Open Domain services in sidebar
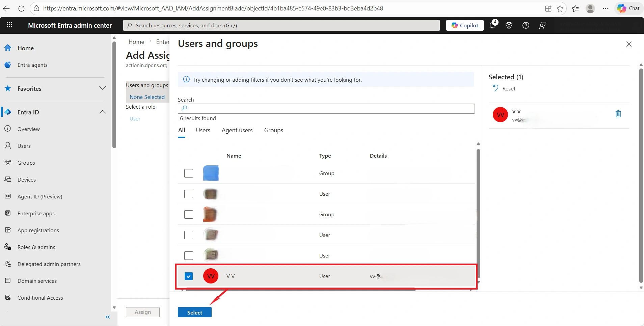Image resolution: width=644 pixels, height=326 pixels. pos(37,281)
